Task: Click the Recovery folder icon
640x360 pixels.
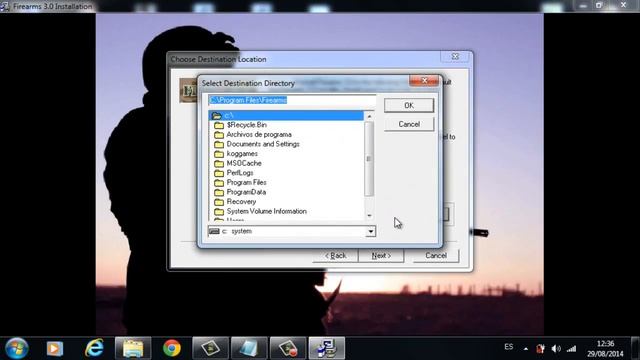Action: tap(219, 202)
